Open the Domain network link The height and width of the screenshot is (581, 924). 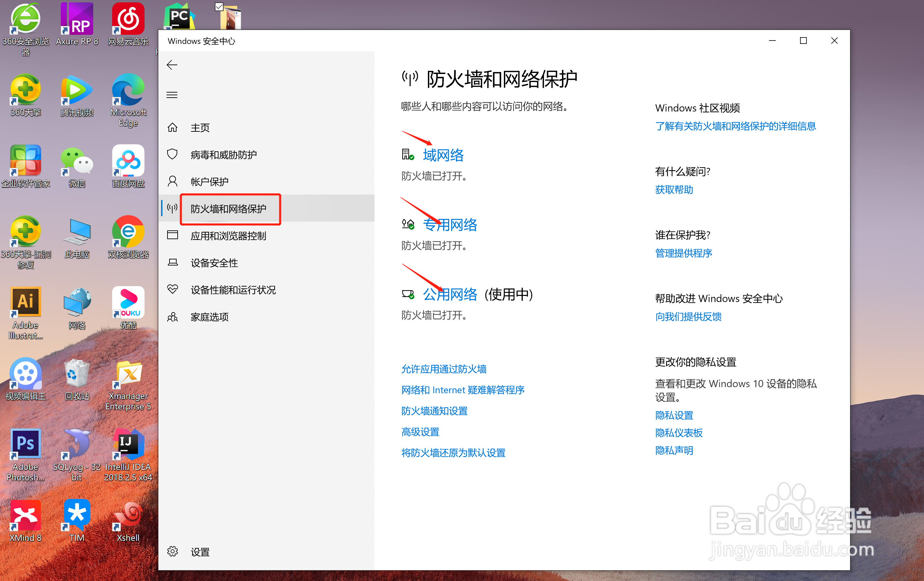coord(443,155)
